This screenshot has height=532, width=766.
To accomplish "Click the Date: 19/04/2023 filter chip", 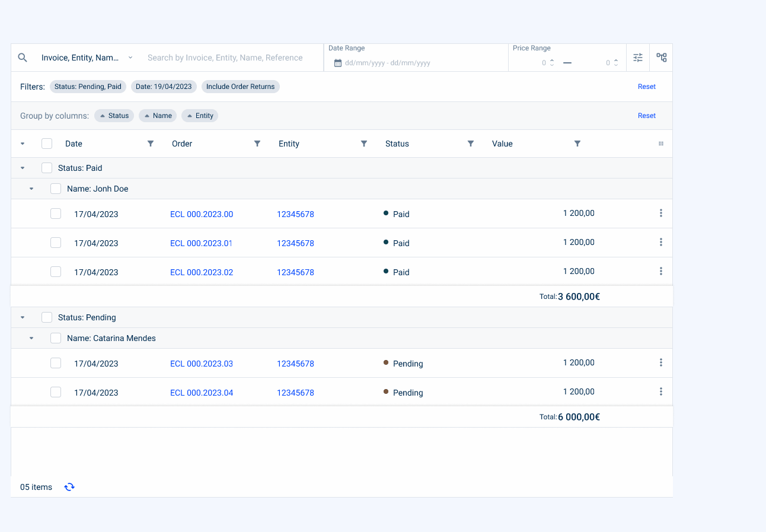I will click(x=164, y=87).
